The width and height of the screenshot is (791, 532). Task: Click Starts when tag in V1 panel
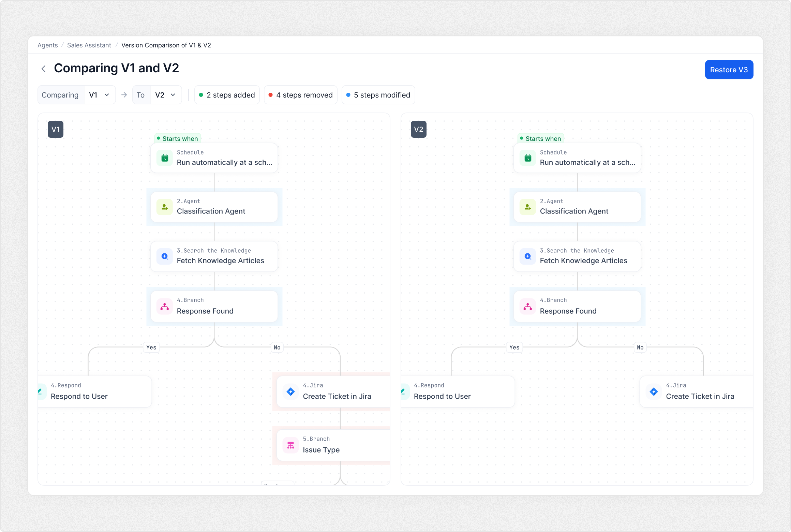(x=178, y=138)
